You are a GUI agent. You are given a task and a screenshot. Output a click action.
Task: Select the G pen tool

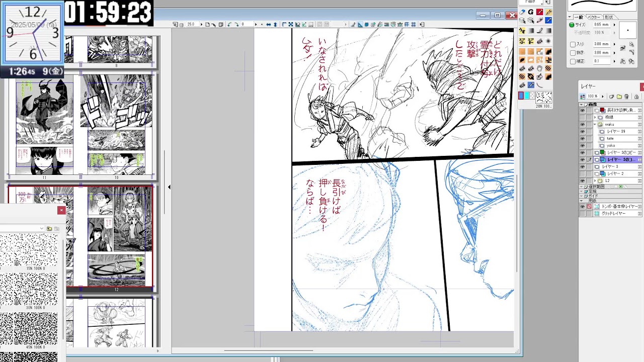(x=531, y=12)
